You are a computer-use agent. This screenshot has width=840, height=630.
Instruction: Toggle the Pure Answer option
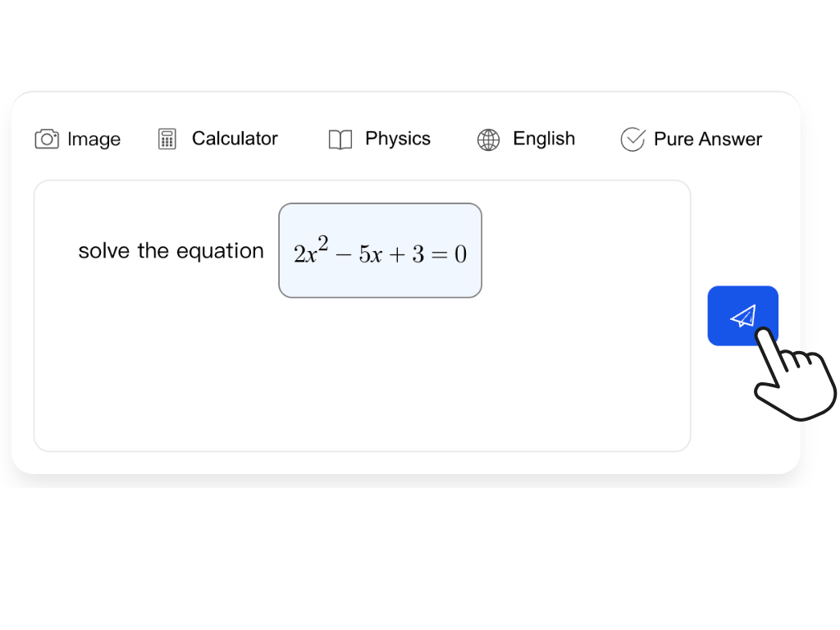pyautogui.click(x=707, y=139)
